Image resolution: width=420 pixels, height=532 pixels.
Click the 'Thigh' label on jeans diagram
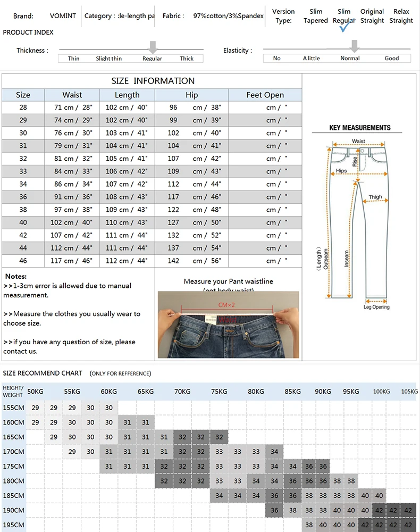(375, 197)
